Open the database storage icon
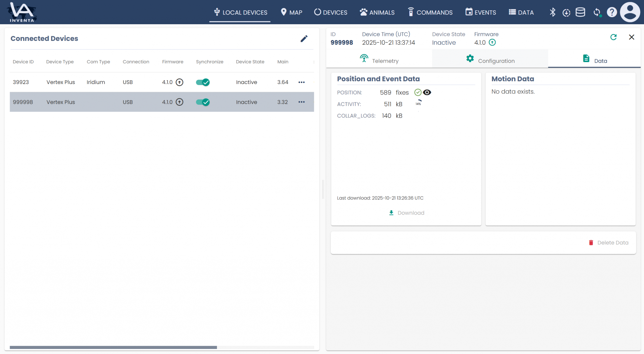 (580, 12)
